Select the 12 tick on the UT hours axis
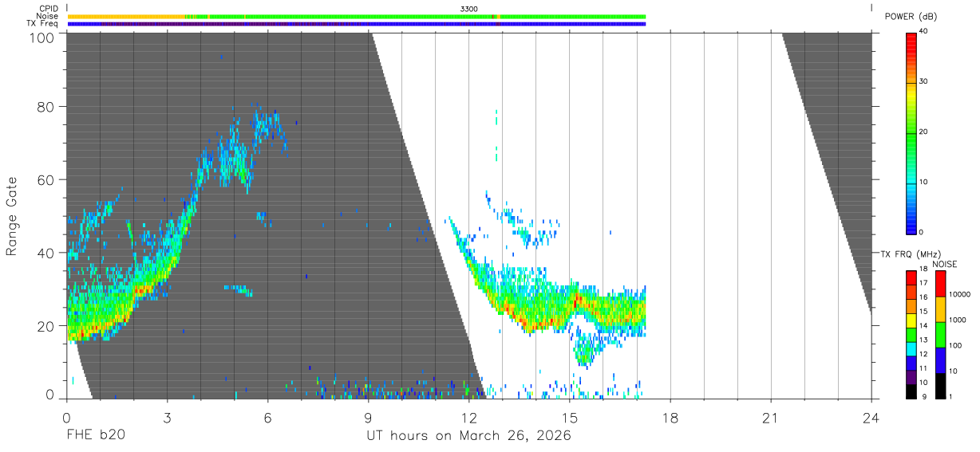Screen dimensions: 980x452 tap(468, 418)
